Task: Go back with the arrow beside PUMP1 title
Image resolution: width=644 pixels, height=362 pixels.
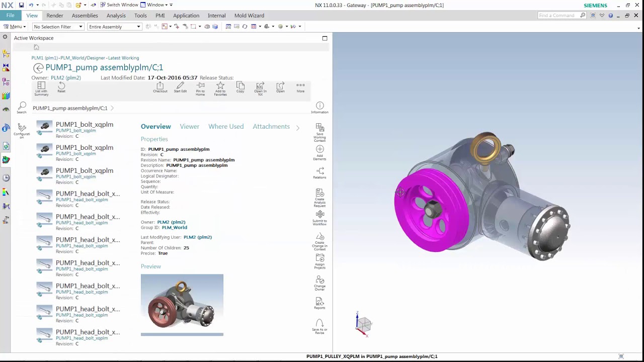Action: click(38, 68)
